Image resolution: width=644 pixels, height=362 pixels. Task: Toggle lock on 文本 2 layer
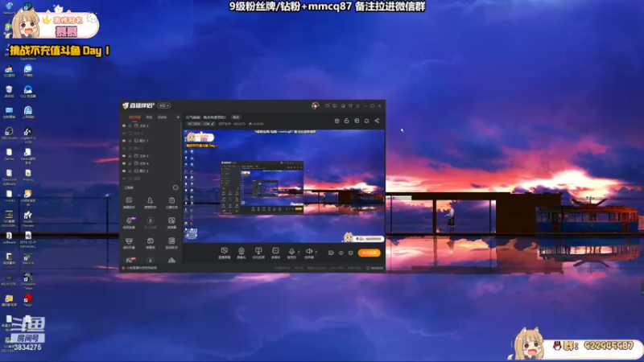point(130,156)
